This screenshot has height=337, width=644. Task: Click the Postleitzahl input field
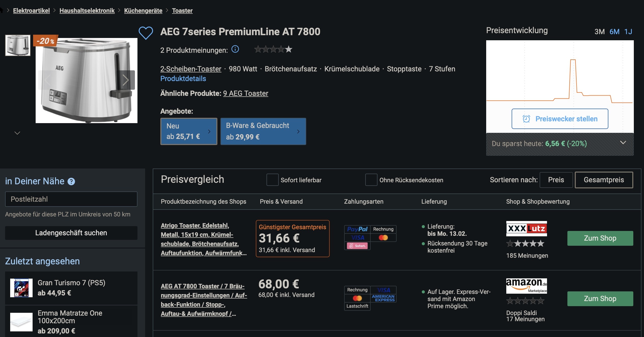(71, 199)
